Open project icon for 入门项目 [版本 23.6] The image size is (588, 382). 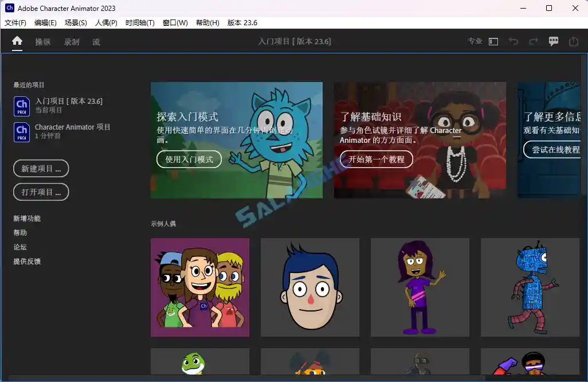point(22,106)
